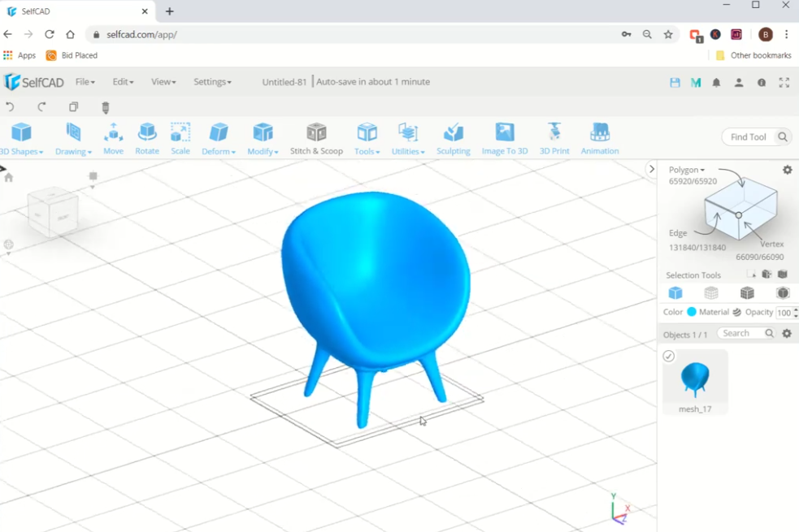799x532 pixels.
Task: Click the first Selection Tools icon
Action: (751, 275)
